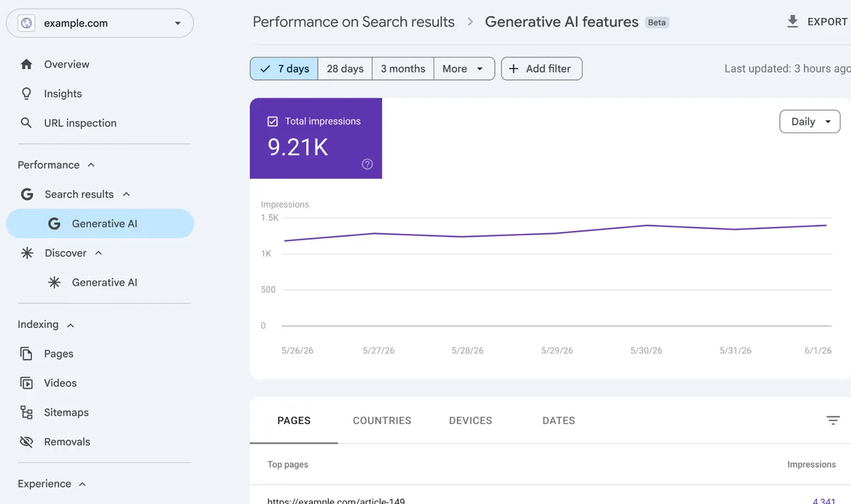Viewport: 851px width, 504px height.
Task: Collapse the Experience section
Action: click(x=82, y=484)
